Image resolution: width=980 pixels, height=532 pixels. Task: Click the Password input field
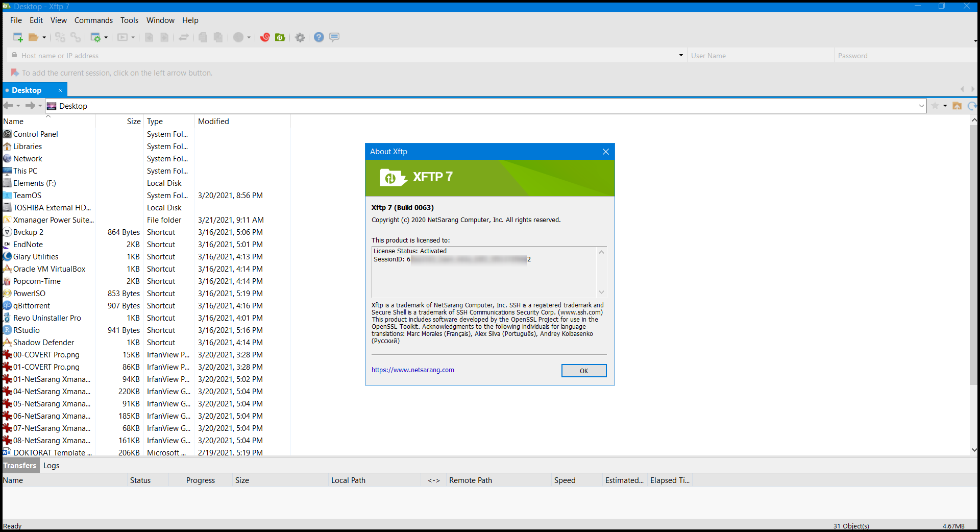tap(905, 56)
